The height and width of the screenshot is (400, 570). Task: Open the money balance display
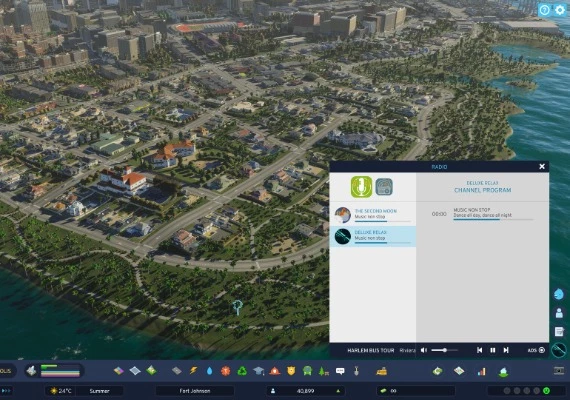click(x=416, y=391)
